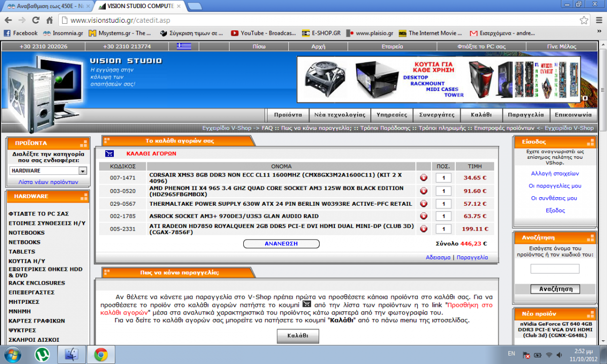607x364 pixels.
Task: Click the Άδειασμα link
Action: pyautogui.click(x=438, y=257)
